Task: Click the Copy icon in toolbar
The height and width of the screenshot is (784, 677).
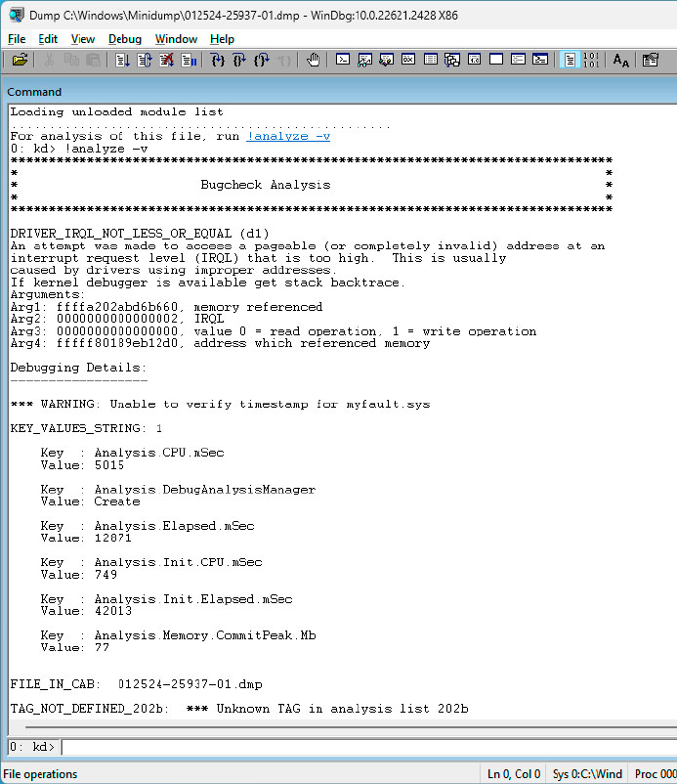Action: [71, 60]
